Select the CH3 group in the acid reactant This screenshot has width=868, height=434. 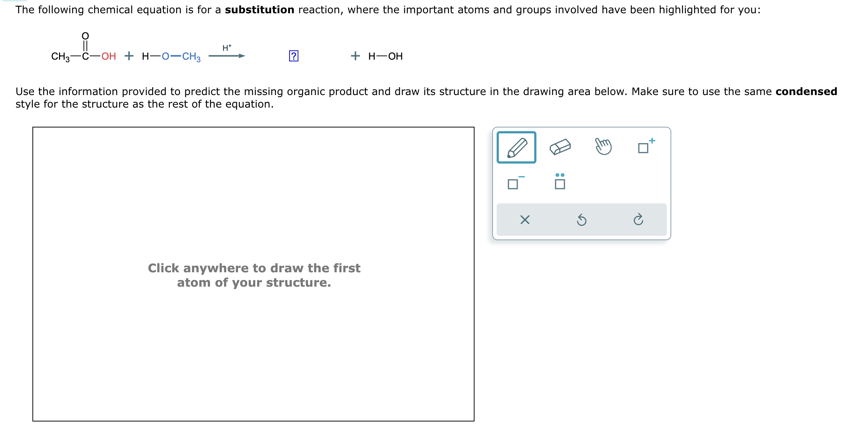pos(60,56)
